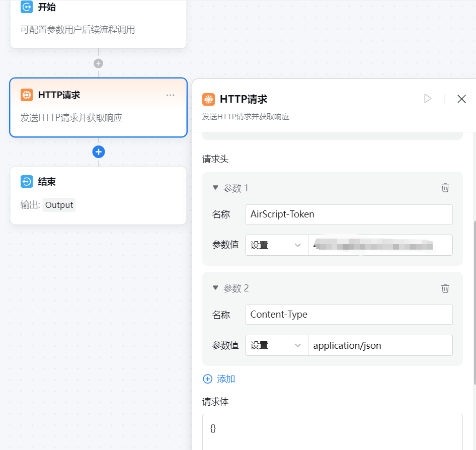476x450 pixels.
Task: Select the Output tag in 结束 node
Action: 59,205
